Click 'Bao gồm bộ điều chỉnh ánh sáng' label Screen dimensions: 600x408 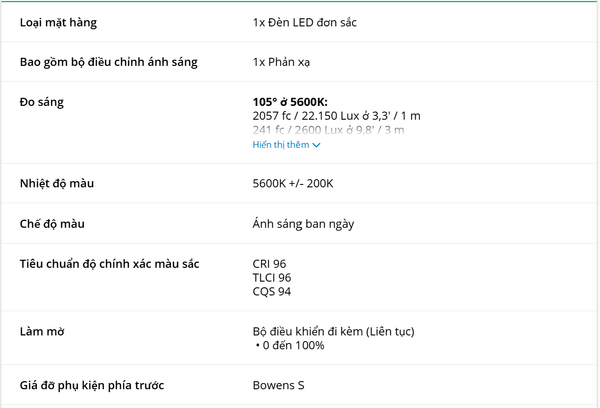pyautogui.click(x=108, y=62)
